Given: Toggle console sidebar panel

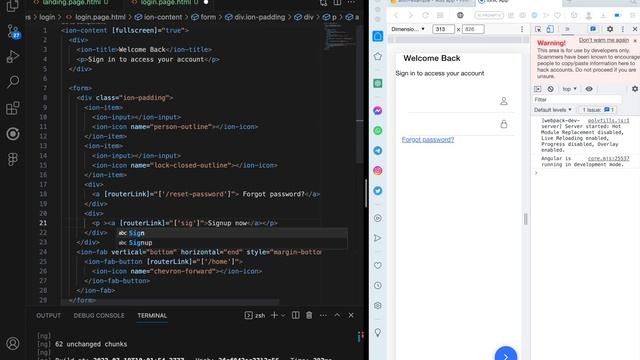Looking at the screenshot, I should 538,89.
